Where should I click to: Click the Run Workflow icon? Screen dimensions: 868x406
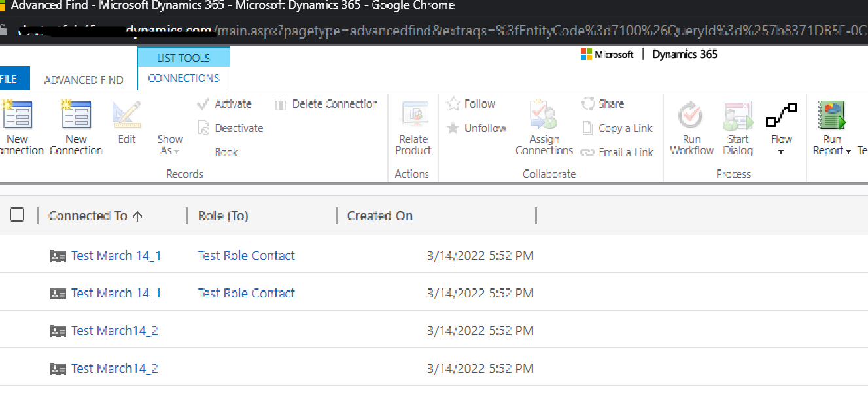691,116
